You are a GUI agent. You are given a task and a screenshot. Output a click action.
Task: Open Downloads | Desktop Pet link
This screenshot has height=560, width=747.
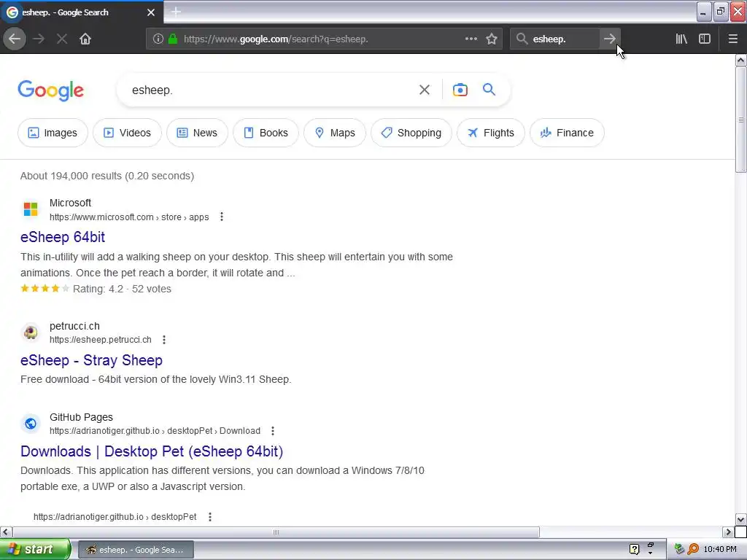click(152, 451)
